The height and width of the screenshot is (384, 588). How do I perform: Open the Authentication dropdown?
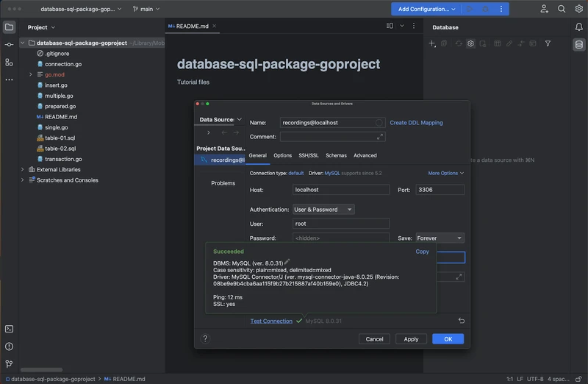pos(323,210)
